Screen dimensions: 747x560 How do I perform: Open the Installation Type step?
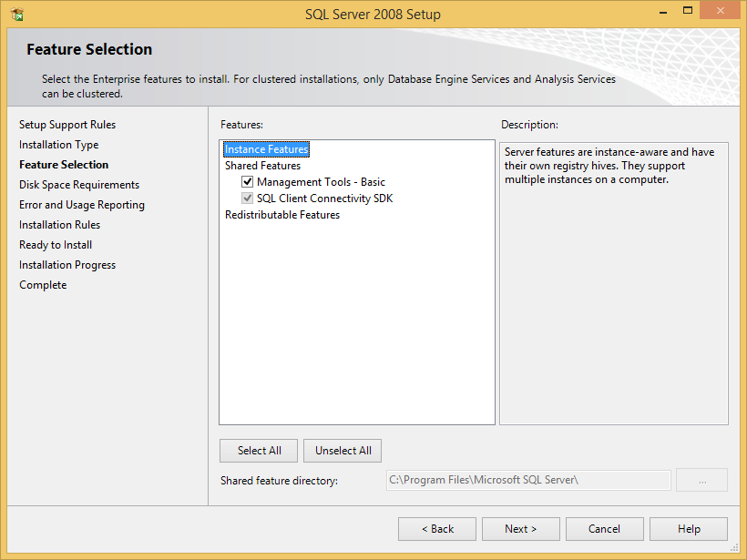click(58, 145)
